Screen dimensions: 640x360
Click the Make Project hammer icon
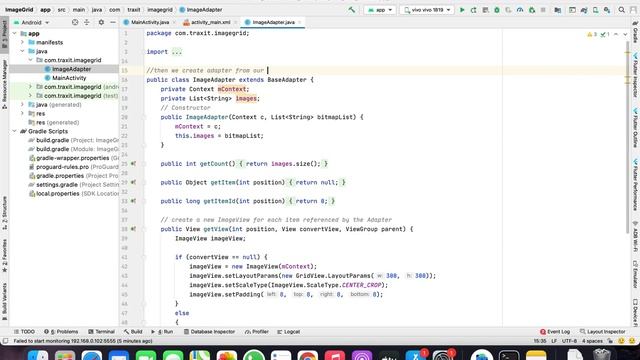[x=352, y=10]
